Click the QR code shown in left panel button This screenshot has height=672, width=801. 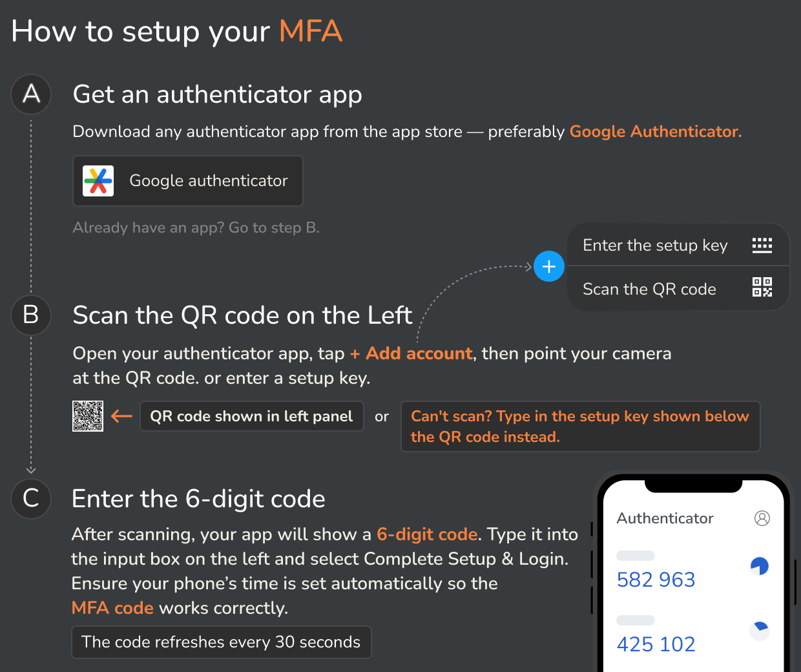click(x=251, y=415)
